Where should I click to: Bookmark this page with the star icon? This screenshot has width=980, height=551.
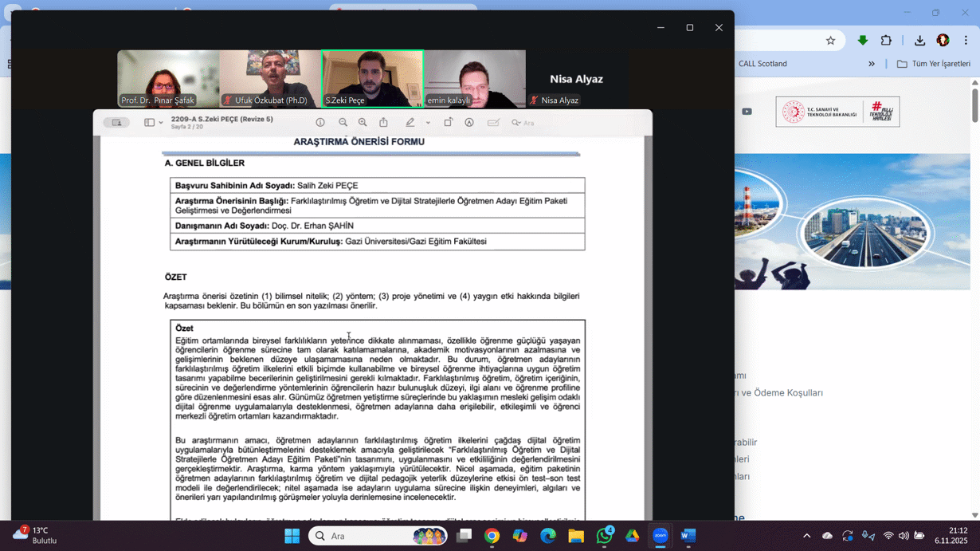pyautogui.click(x=830, y=41)
